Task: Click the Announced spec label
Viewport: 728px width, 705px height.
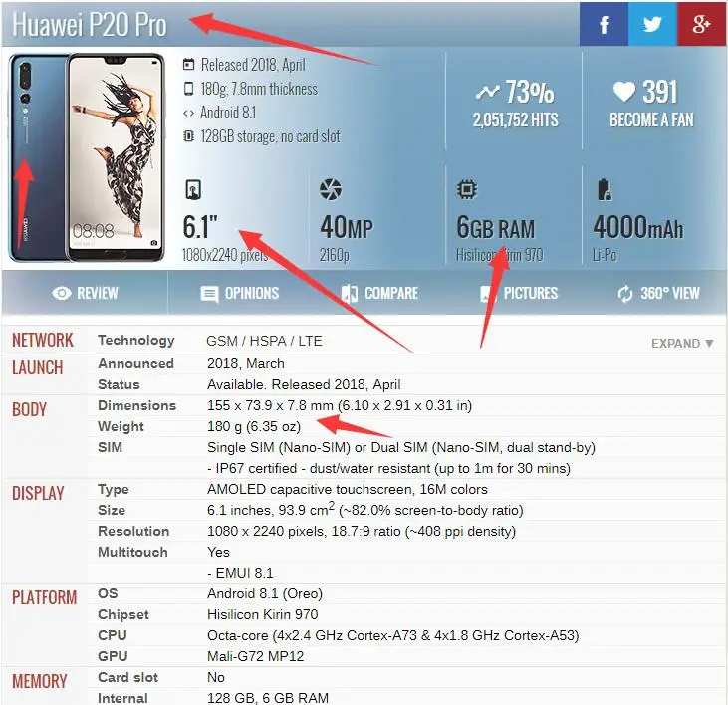Action: [135, 363]
